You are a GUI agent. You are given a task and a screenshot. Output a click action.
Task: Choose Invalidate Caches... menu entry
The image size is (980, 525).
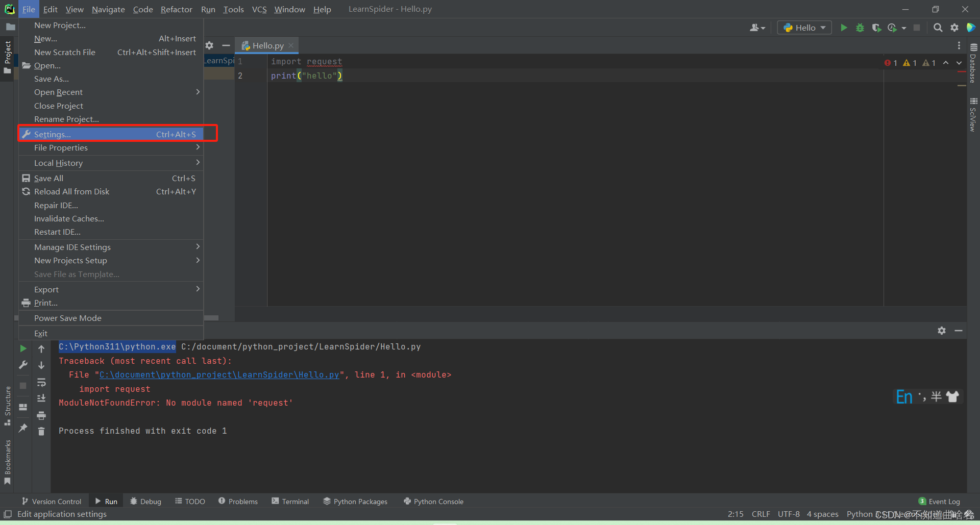(x=111, y=218)
